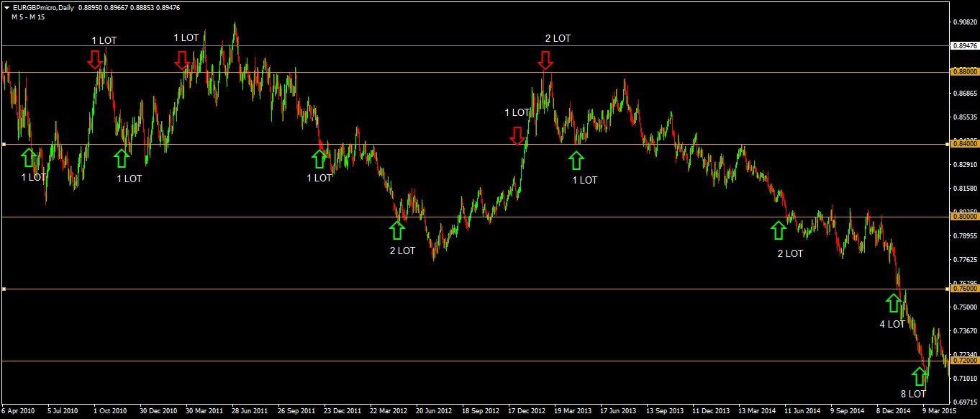
Task: Select the leftmost green buy arrow
Action: coord(28,157)
